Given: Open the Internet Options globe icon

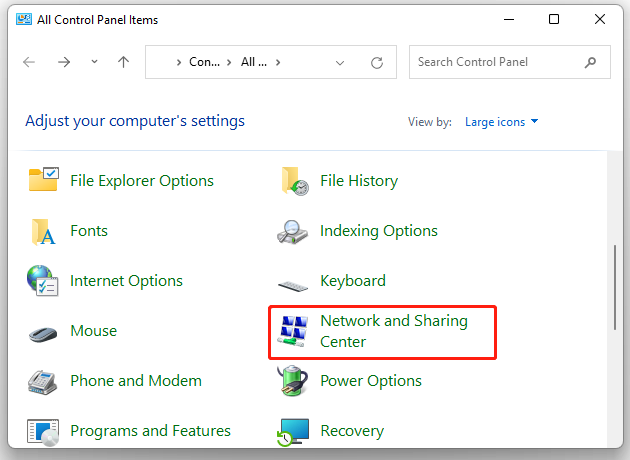Looking at the screenshot, I should pyautogui.click(x=43, y=280).
